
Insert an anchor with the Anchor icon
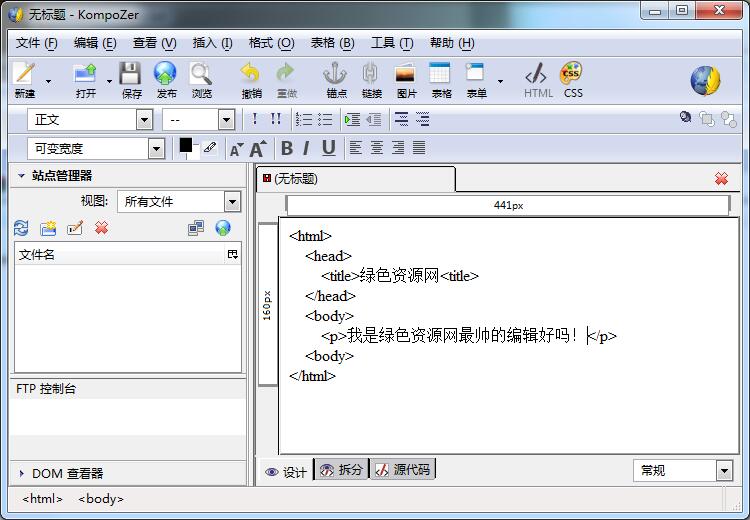[x=335, y=74]
